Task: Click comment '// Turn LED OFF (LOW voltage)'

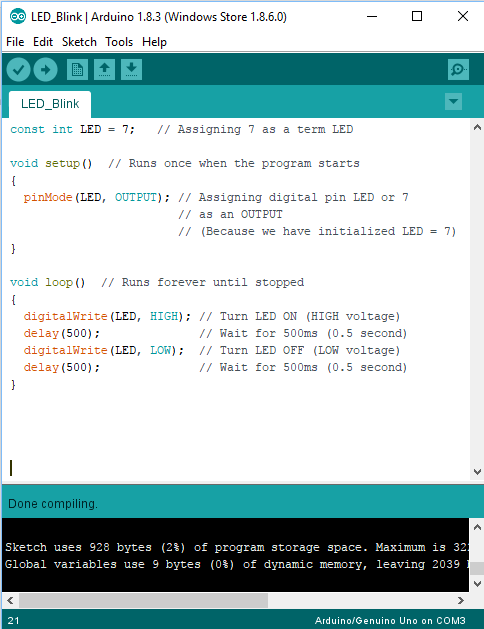Action: coord(300,351)
